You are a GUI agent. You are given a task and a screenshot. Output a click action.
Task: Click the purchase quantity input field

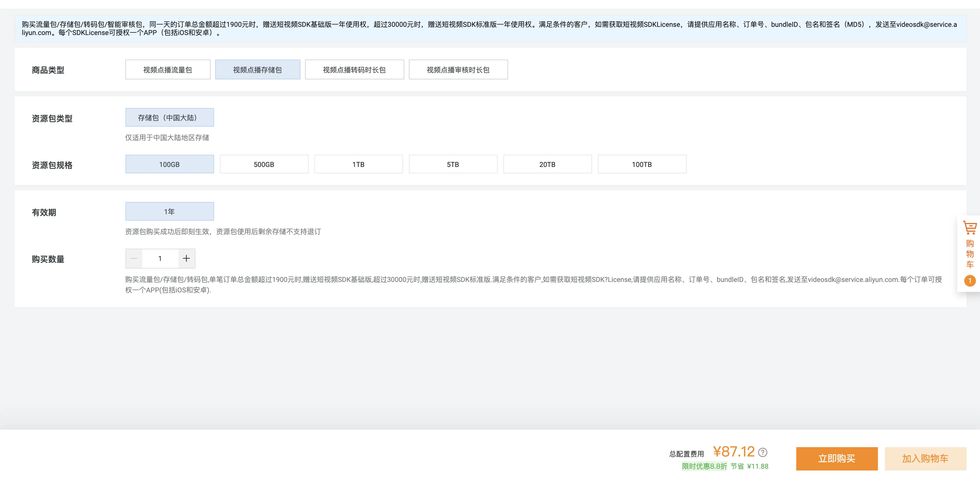click(x=160, y=259)
